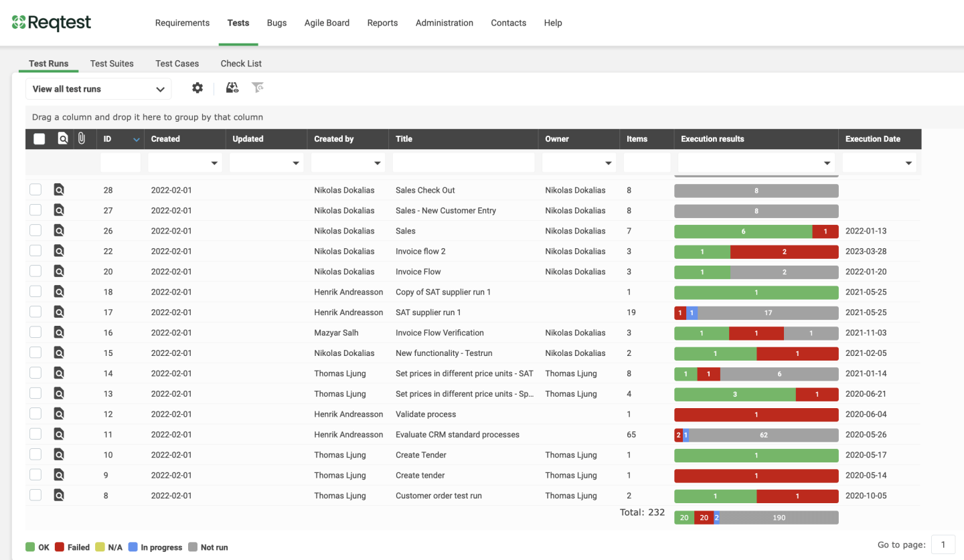Open the 'View all test runs' dropdown

98,88
